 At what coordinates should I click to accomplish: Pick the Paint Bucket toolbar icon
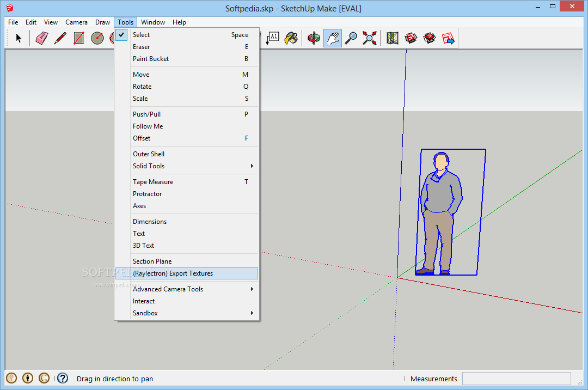pyautogui.click(x=291, y=38)
